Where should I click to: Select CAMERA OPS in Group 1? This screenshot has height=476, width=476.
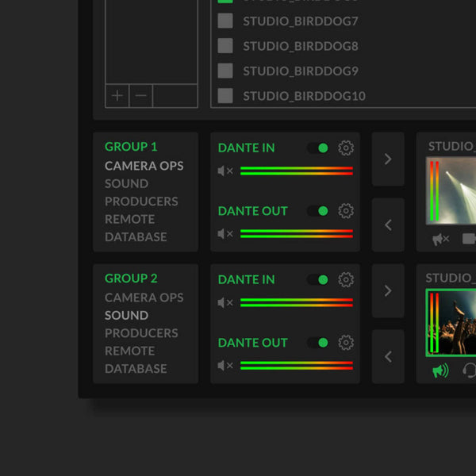144,166
